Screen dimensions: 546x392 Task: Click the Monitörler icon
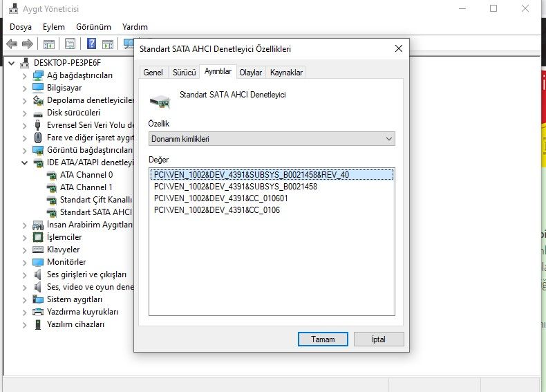[37, 262]
